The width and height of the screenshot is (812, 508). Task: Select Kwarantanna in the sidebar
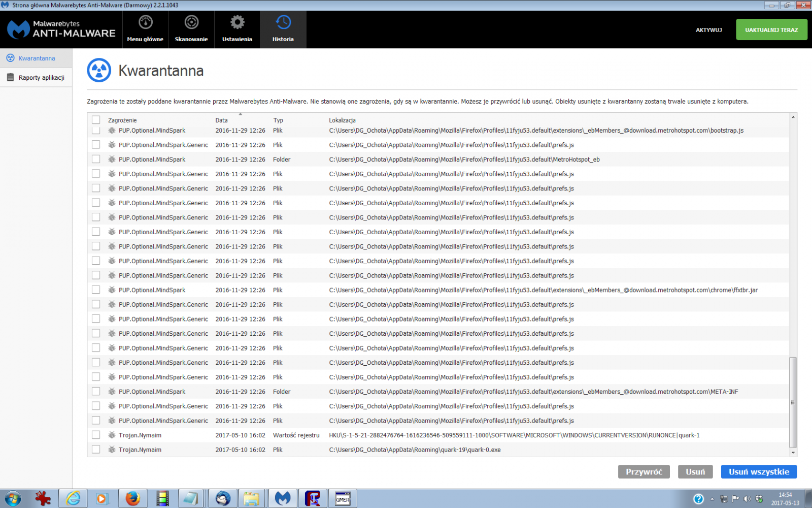pyautogui.click(x=36, y=58)
